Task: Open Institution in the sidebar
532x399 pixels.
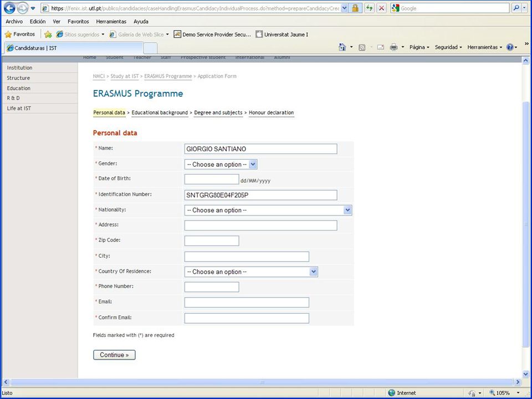Action: tap(19, 68)
